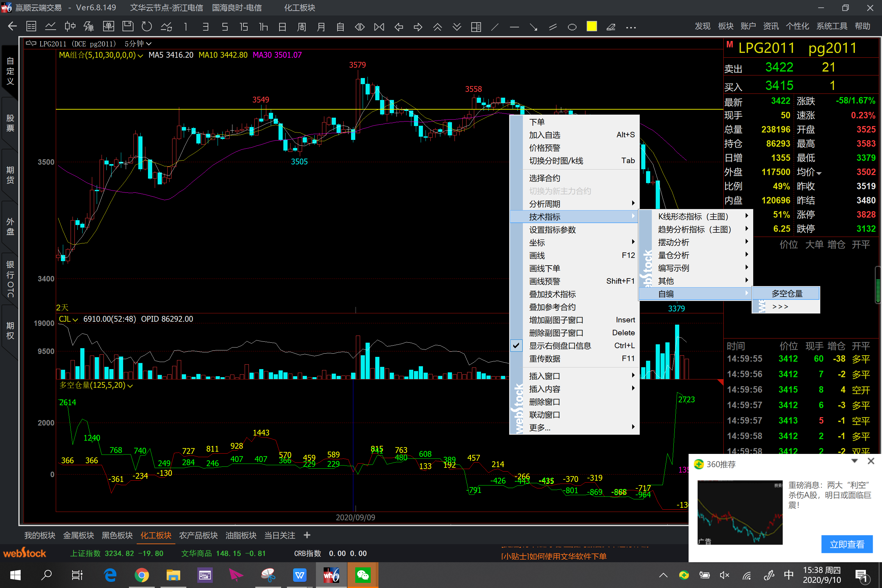Open the 系统工具 top menu
Viewport: 882px width, 588px height.
point(832,26)
